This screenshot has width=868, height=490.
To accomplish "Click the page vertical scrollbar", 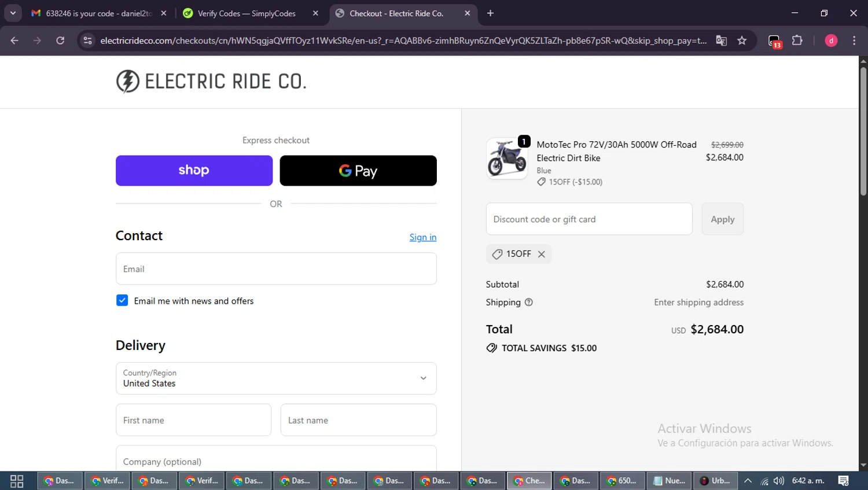I will [863, 131].
